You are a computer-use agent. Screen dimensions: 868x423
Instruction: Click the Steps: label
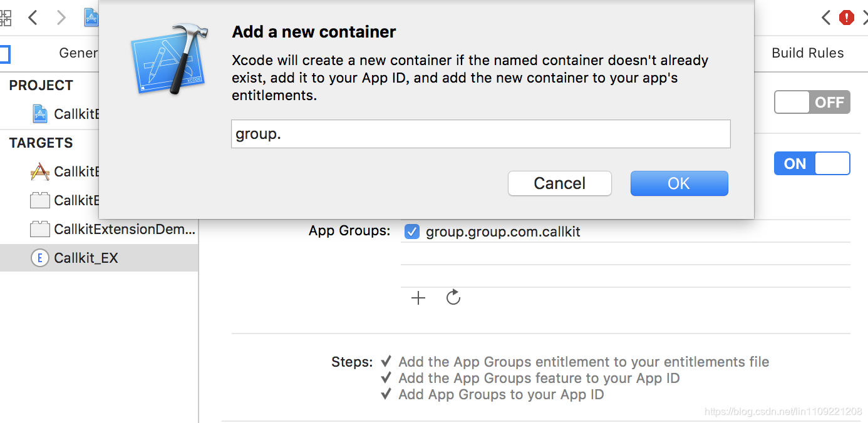[352, 362]
